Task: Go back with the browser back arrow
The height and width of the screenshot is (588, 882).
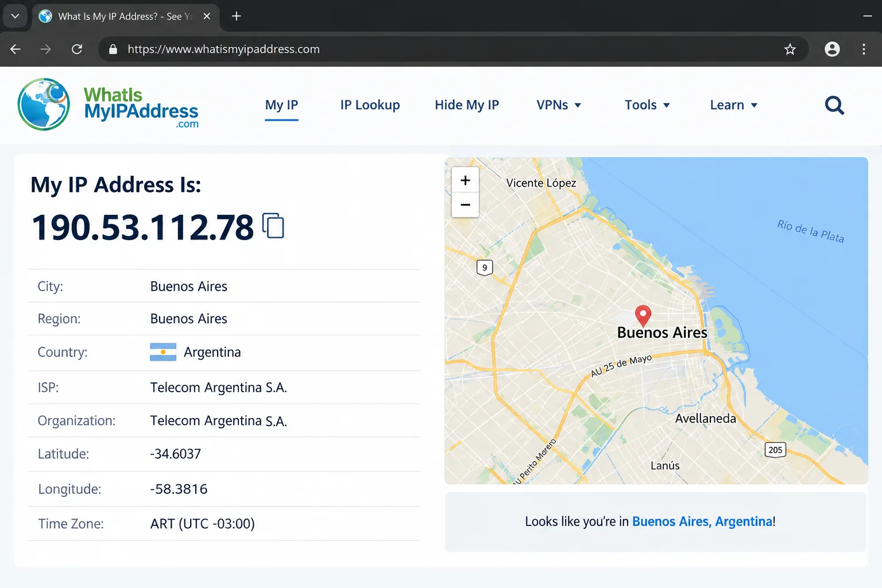Action: tap(16, 49)
